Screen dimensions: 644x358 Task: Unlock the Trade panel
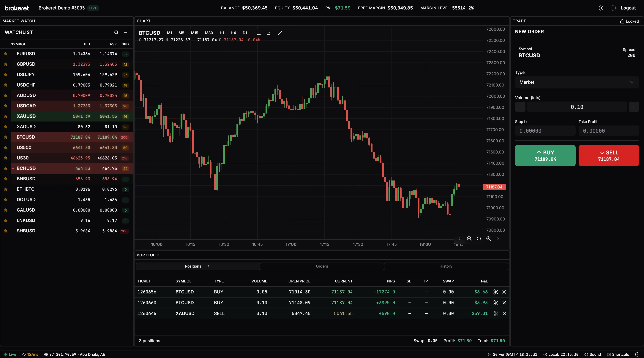click(629, 21)
